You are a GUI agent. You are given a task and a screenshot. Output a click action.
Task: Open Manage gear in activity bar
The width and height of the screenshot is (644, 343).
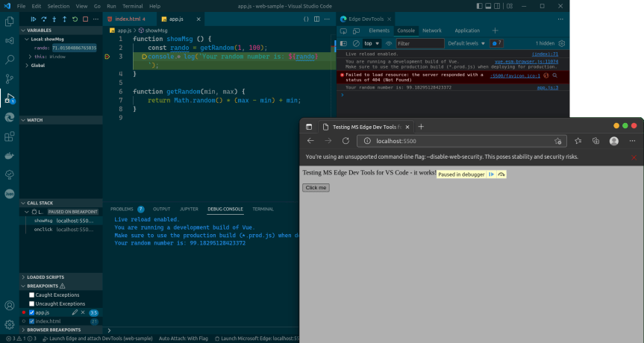pyautogui.click(x=9, y=324)
